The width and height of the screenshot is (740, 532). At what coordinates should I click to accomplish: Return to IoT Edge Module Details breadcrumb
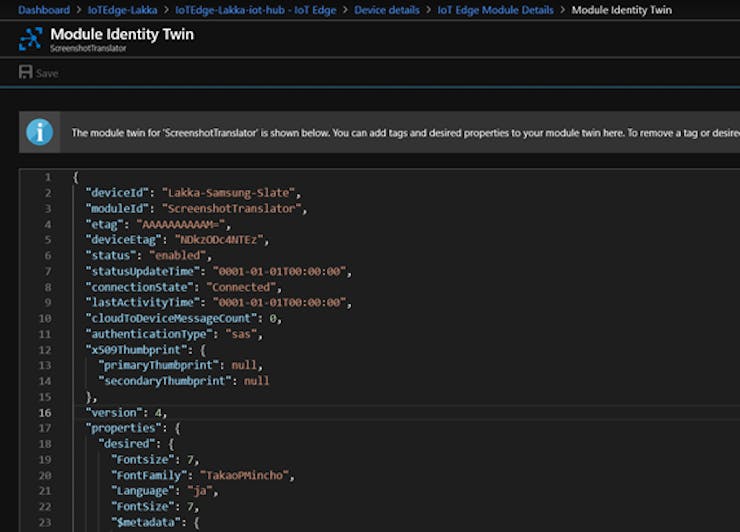tap(495, 10)
